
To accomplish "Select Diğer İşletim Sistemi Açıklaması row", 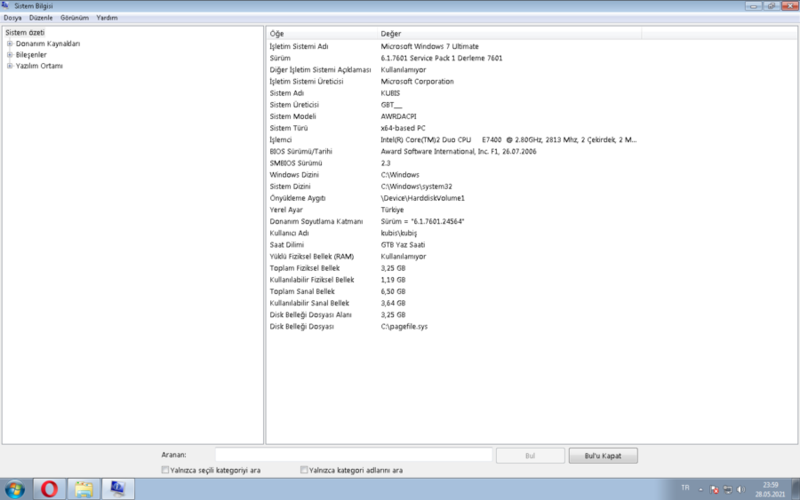I will coord(320,70).
